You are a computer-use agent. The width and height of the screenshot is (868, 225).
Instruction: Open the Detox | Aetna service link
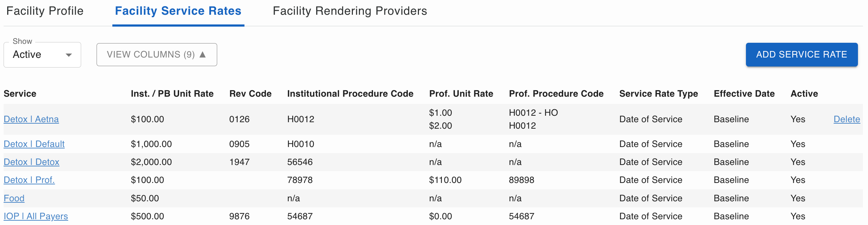click(x=31, y=119)
